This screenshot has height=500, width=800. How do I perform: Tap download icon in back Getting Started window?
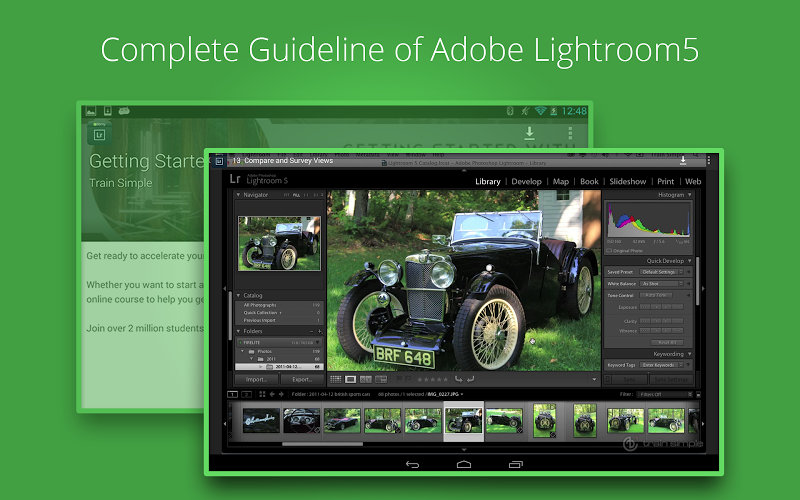tap(530, 134)
